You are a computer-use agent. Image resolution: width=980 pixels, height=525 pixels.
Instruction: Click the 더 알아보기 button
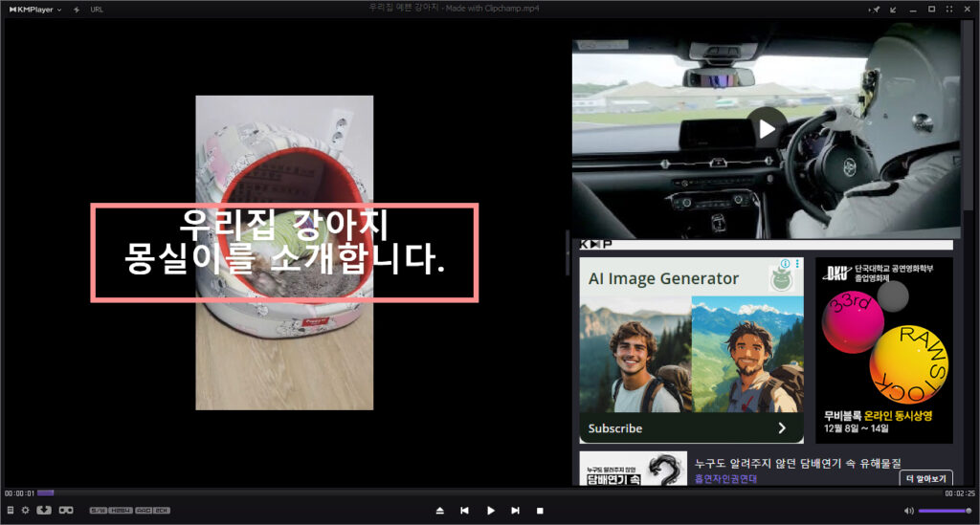click(x=925, y=478)
